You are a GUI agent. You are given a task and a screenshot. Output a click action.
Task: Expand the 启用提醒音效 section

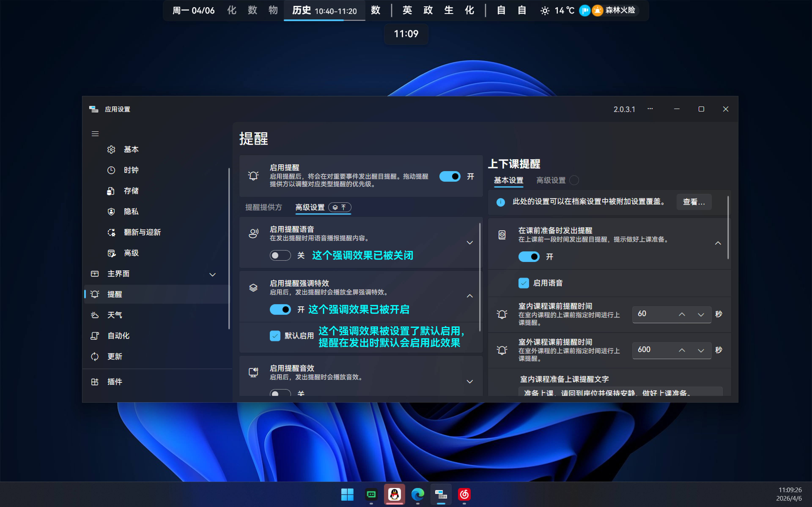469,381
